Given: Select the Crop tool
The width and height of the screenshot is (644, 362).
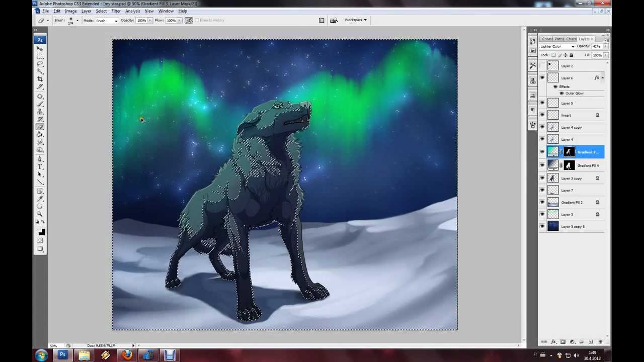Looking at the screenshot, I should point(40,78).
